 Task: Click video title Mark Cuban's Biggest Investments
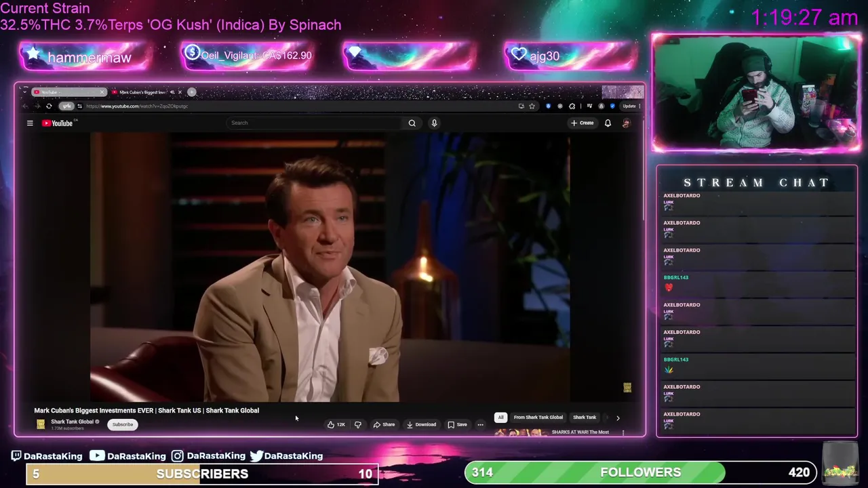(146, 410)
